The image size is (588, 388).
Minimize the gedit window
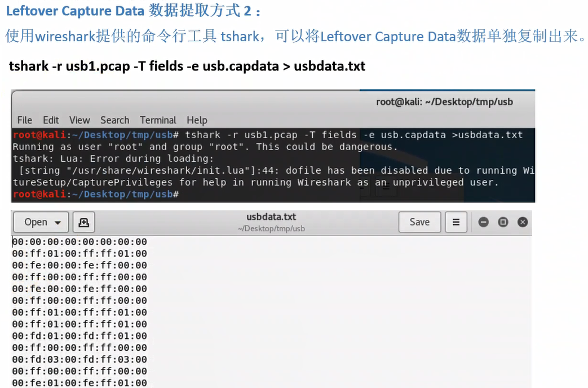point(483,222)
